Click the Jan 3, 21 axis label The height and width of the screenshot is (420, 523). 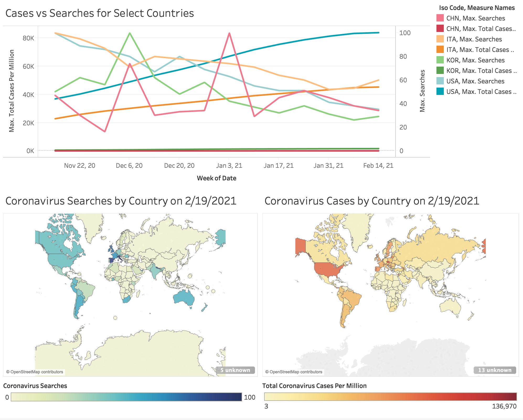pyautogui.click(x=229, y=165)
